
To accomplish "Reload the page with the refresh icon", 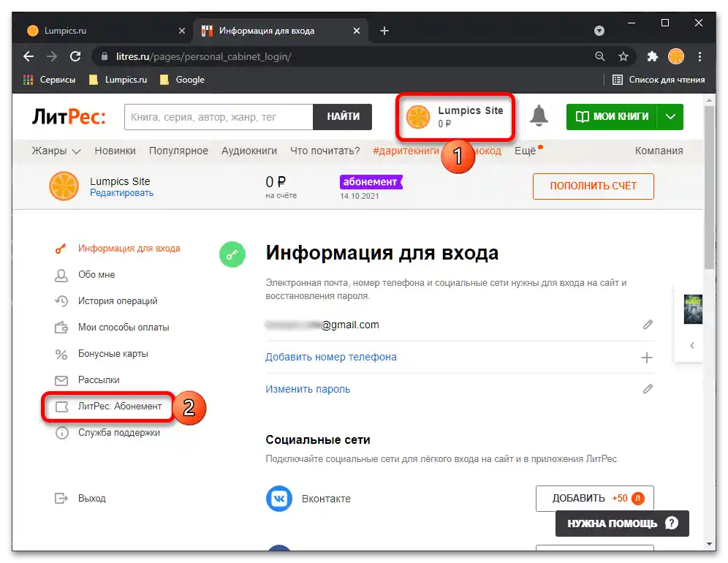I will point(75,57).
